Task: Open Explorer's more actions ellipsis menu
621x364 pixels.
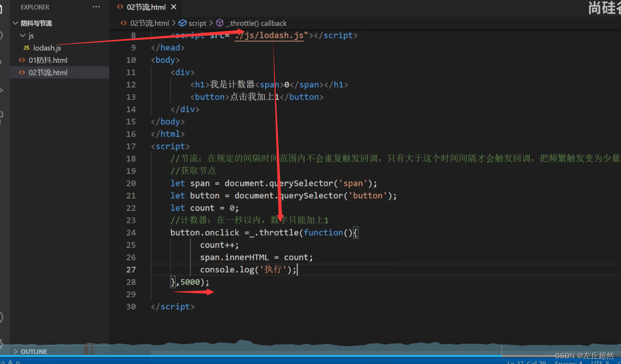Action: pos(96,7)
